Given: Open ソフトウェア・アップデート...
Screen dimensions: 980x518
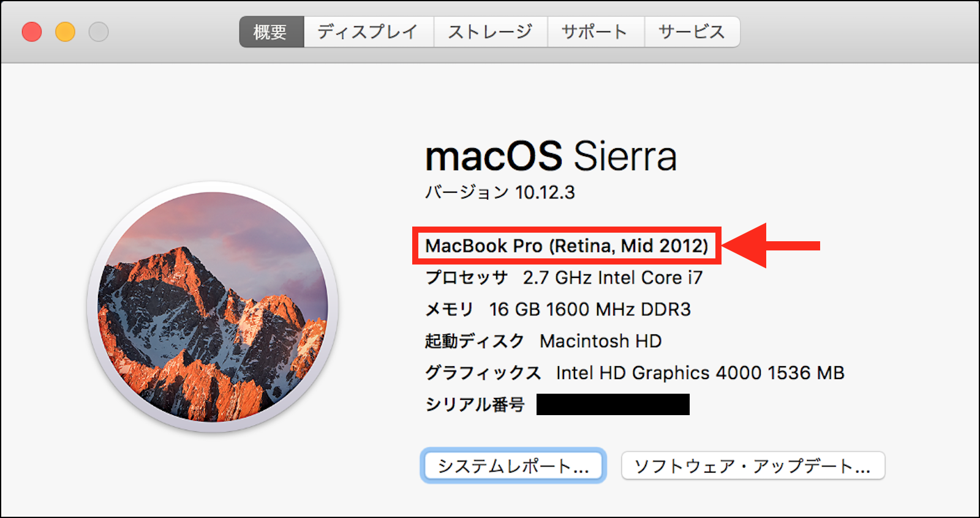Looking at the screenshot, I should point(753,466).
